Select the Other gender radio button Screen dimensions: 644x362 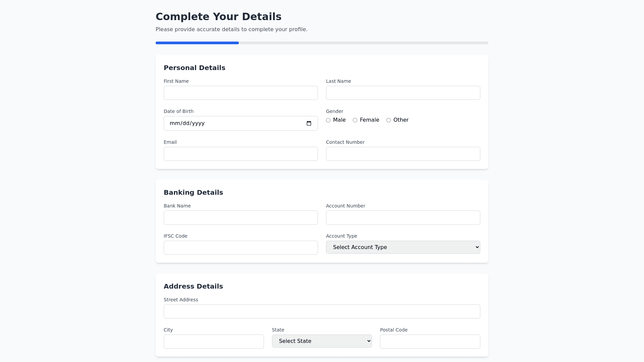click(388, 120)
